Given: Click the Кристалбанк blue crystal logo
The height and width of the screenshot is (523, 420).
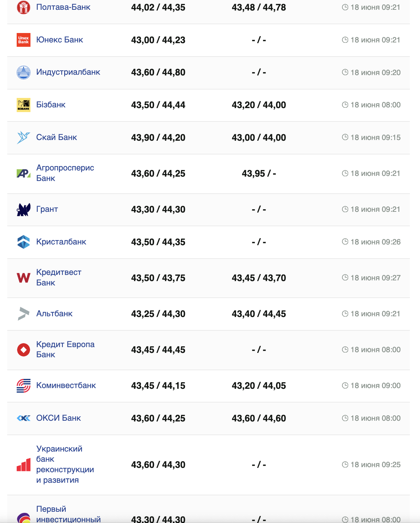Looking at the screenshot, I should (x=24, y=242).
